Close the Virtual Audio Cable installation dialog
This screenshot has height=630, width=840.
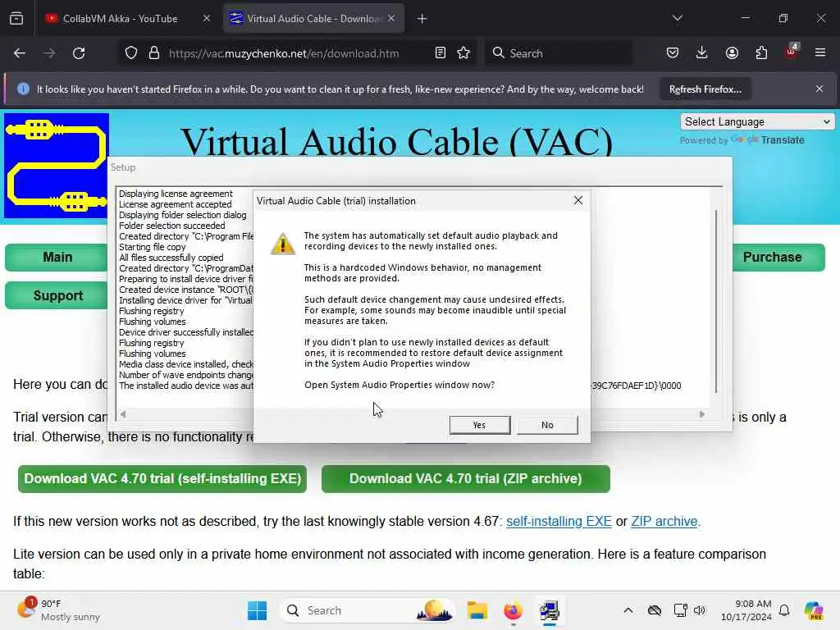(x=578, y=200)
